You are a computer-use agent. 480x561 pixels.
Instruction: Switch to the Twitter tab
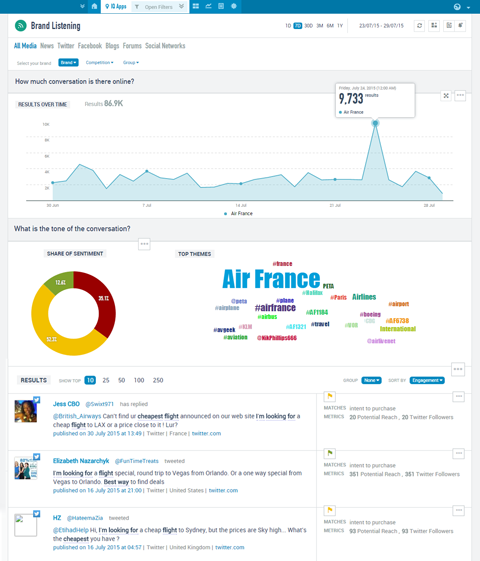(x=66, y=46)
